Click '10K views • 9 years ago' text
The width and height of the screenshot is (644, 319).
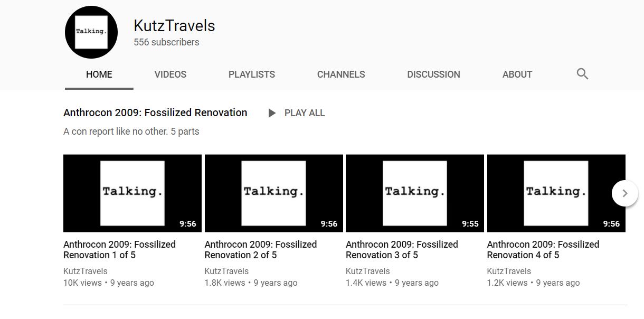(109, 283)
